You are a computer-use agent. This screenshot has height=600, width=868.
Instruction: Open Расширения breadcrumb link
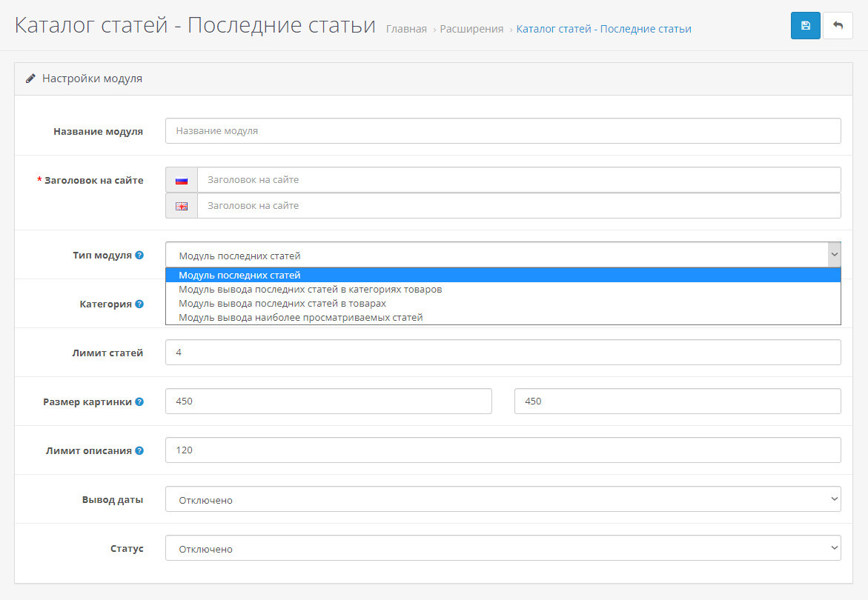(471, 29)
